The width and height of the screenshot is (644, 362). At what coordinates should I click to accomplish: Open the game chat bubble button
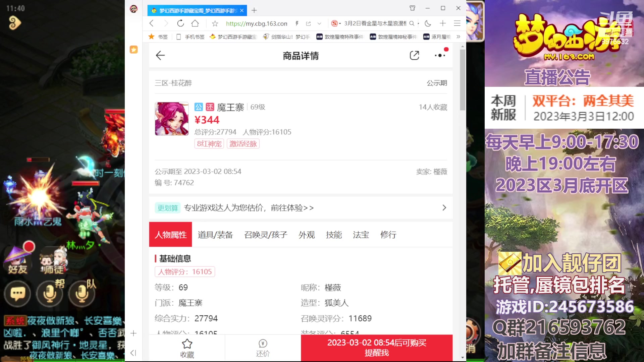pos(17,294)
